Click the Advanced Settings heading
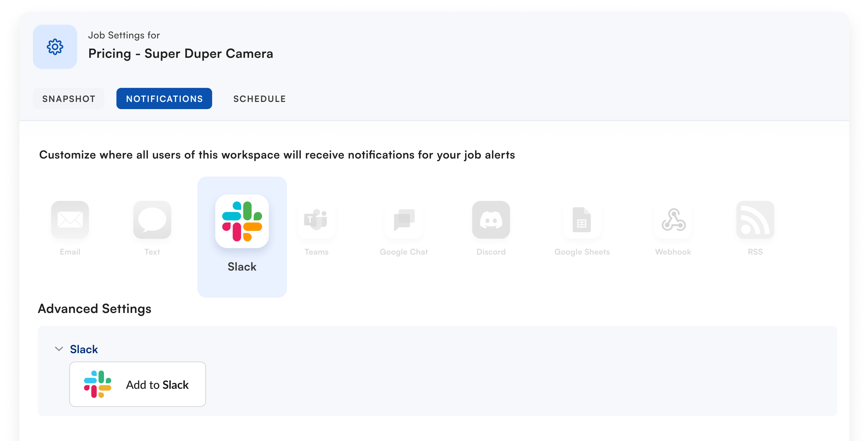Screen dimensions: 868x441 point(95,309)
